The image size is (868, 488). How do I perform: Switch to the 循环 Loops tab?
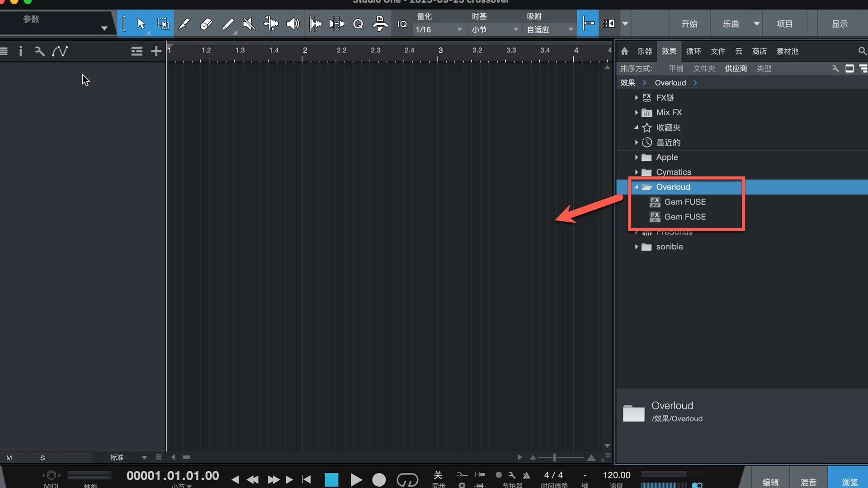[x=693, y=51]
